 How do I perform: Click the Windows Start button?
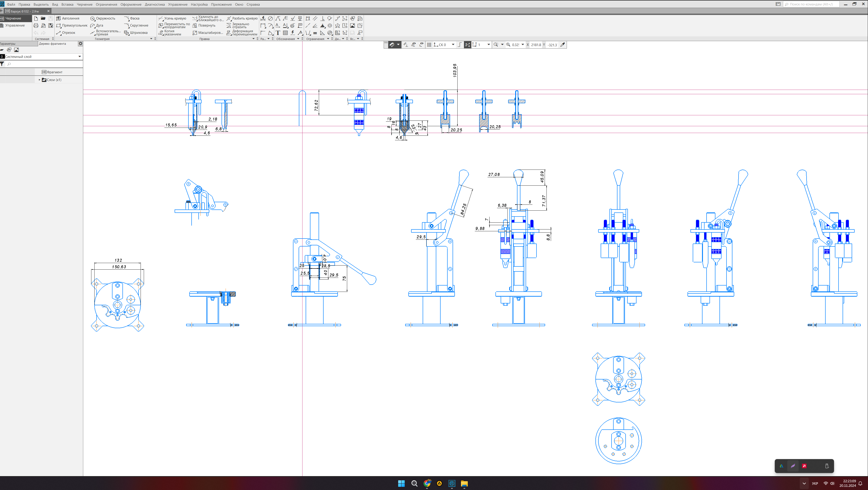coord(401,483)
